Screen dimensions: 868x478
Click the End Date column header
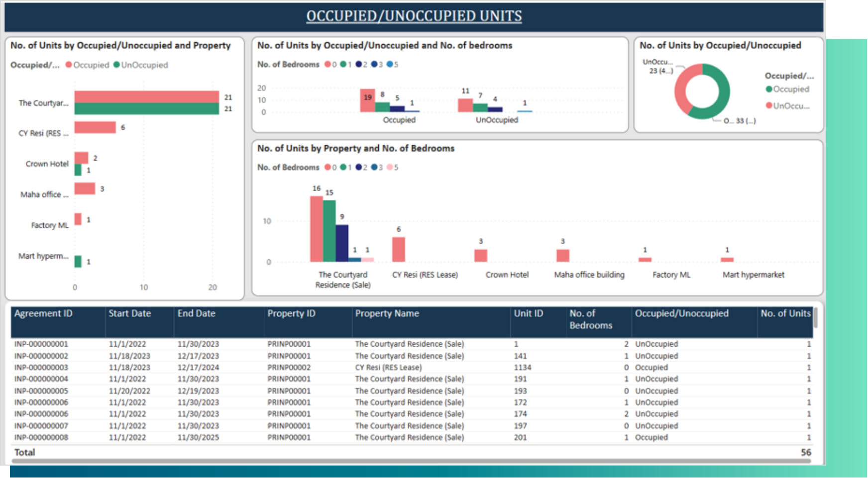tap(196, 314)
